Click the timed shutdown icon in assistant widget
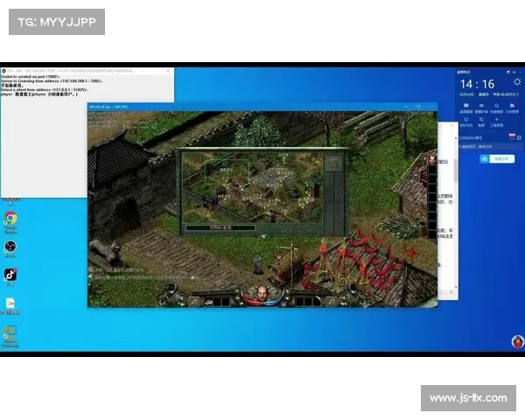525x420 pixels. (x=465, y=120)
